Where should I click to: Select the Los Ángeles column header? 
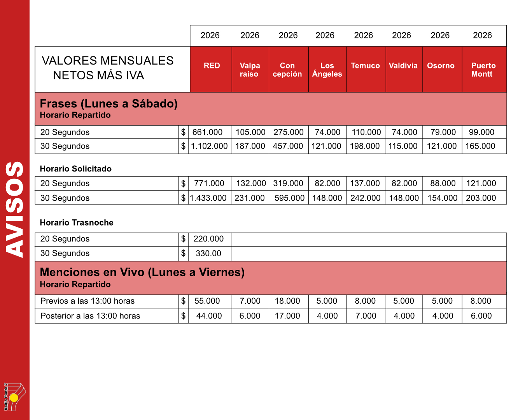[327, 69]
